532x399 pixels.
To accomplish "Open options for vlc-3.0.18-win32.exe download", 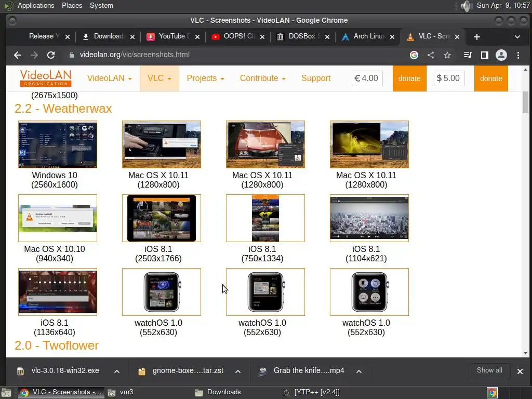I will (117, 371).
